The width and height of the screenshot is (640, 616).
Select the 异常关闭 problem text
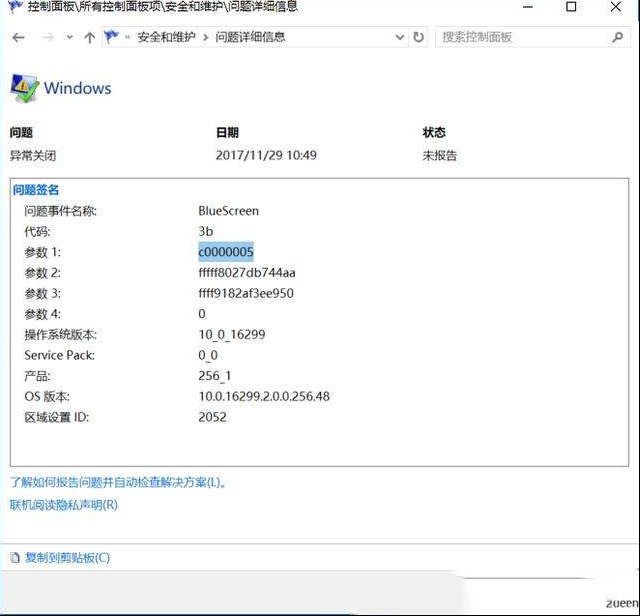[x=33, y=156]
